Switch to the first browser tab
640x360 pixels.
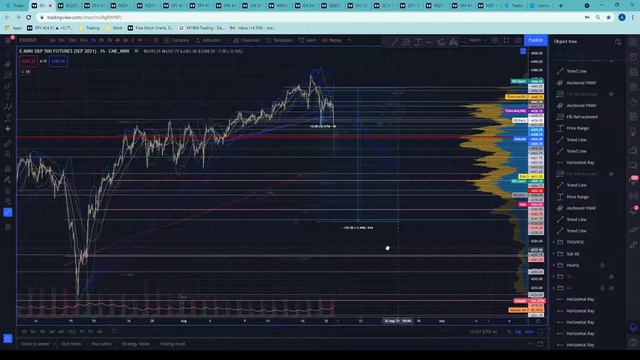(x=15, y=5)
